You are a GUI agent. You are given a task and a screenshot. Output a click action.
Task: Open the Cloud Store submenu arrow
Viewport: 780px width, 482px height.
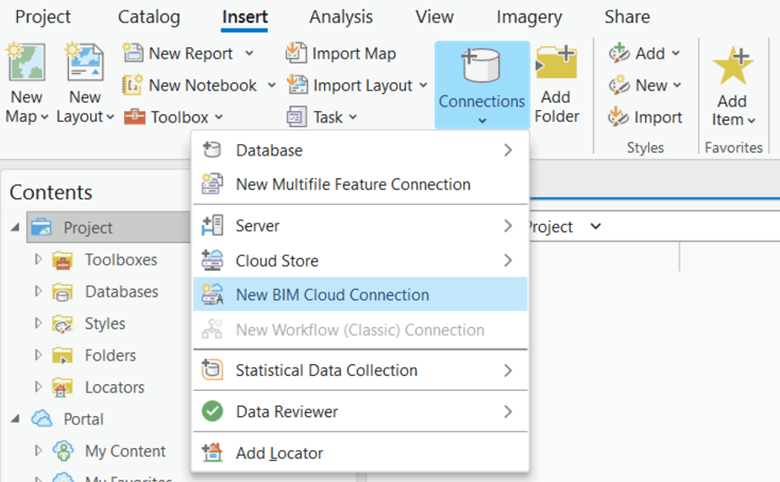coord(507,260)
